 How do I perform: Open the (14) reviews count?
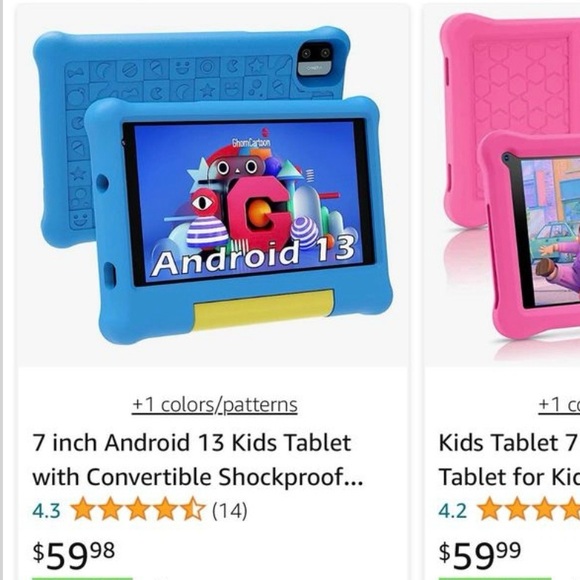230,511
